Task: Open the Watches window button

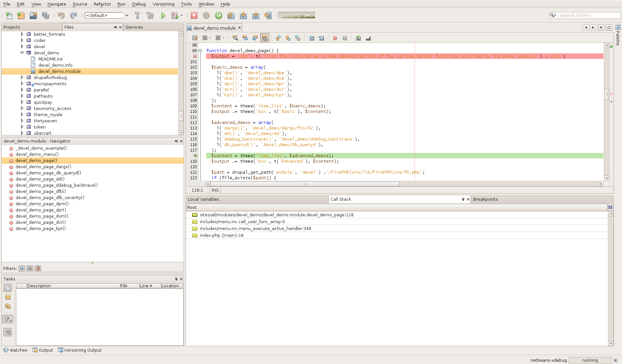Action: click(15, 350)
